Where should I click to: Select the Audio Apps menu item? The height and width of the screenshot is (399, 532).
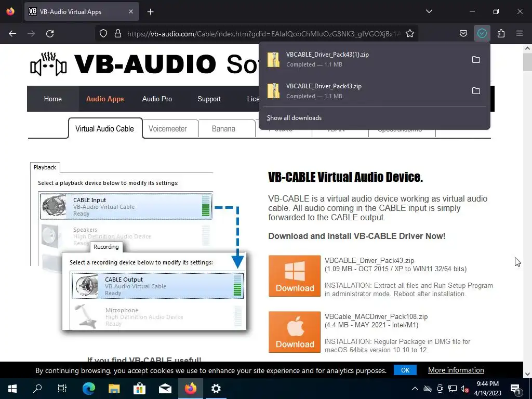point(105,99)
